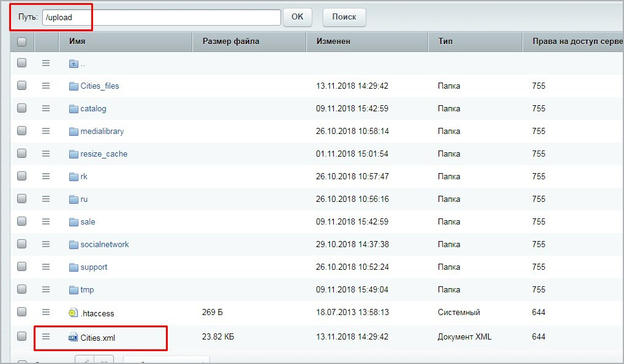Sort by the Изменен column header
624x364 pixels.
333,42
